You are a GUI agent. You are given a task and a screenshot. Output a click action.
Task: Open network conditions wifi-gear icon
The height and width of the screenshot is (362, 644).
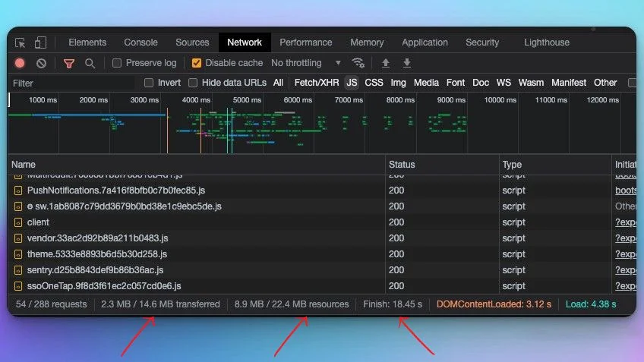(x=358, y=63)
